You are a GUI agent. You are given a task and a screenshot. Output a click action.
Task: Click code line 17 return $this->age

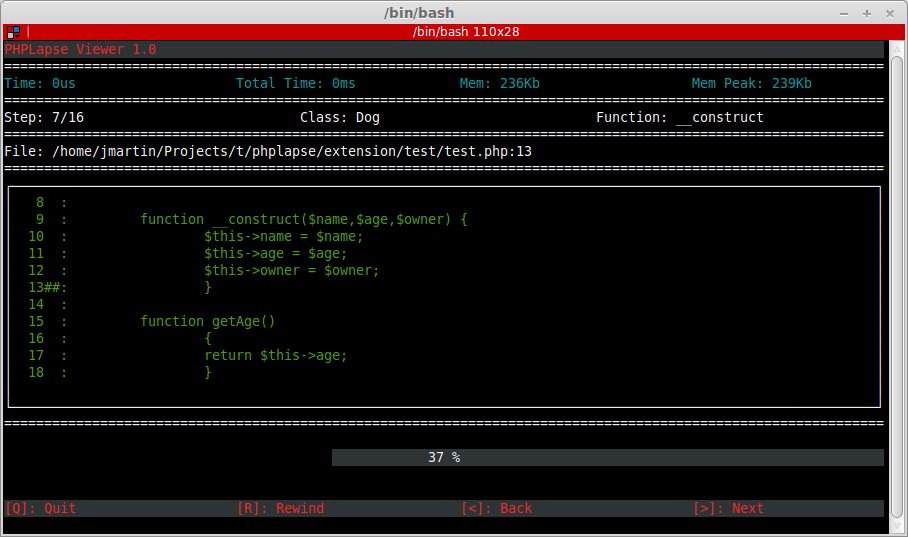[x=276, y=355]
